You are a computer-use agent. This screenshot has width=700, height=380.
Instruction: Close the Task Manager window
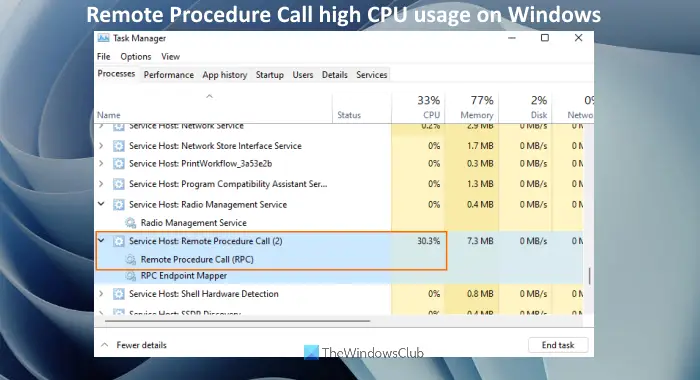pos(579,38)
